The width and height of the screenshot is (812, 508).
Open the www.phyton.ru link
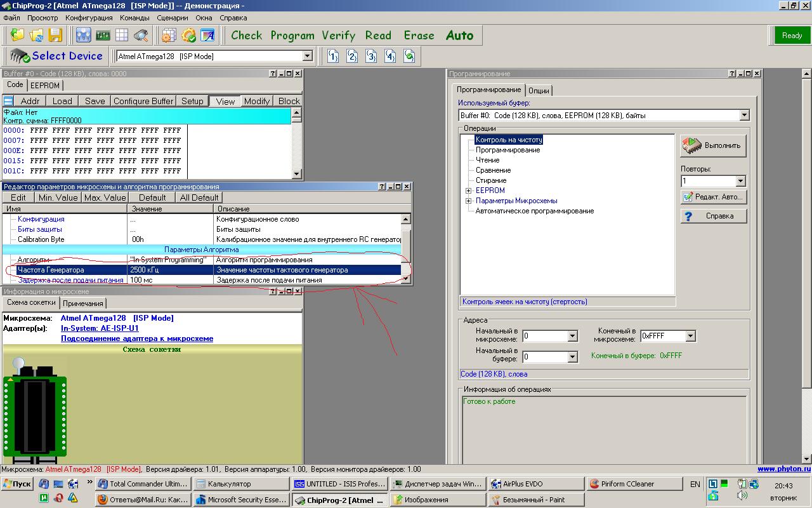[x=784, y=469]
